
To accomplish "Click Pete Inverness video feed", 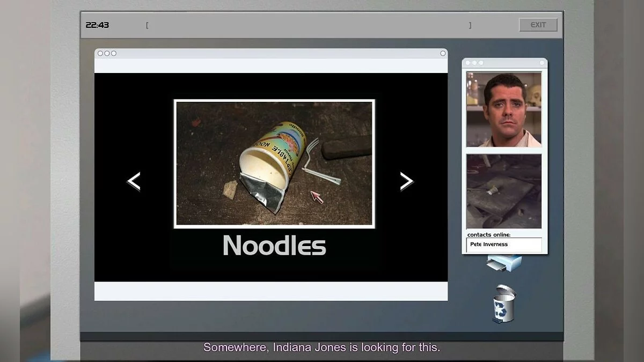I will pyautogui.click(x=504, y=109).
